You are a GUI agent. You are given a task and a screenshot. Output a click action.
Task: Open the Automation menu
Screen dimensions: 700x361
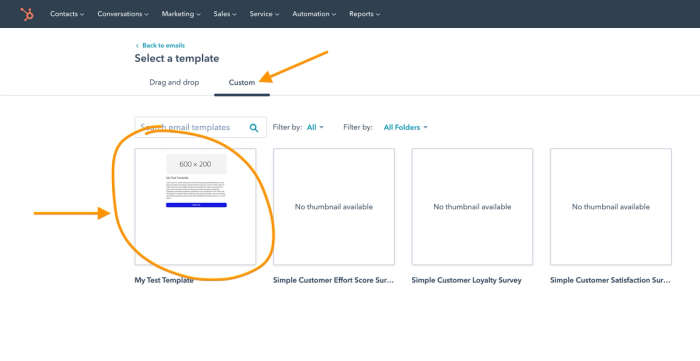pyautogui.click(x=314, y=14)
